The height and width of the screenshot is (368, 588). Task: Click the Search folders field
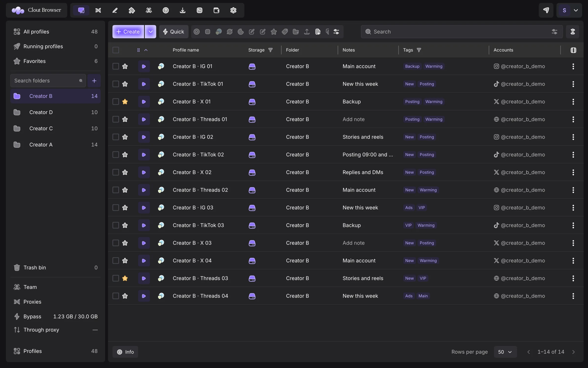[x=48, y=81]
